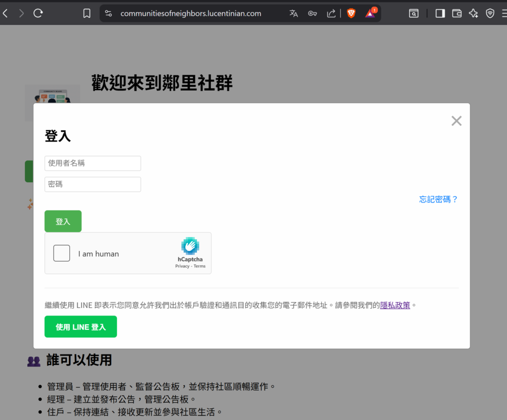Bookmark this page using the bookmark icon
Screen dimensions: 507x420
click(x=87, y=13)
